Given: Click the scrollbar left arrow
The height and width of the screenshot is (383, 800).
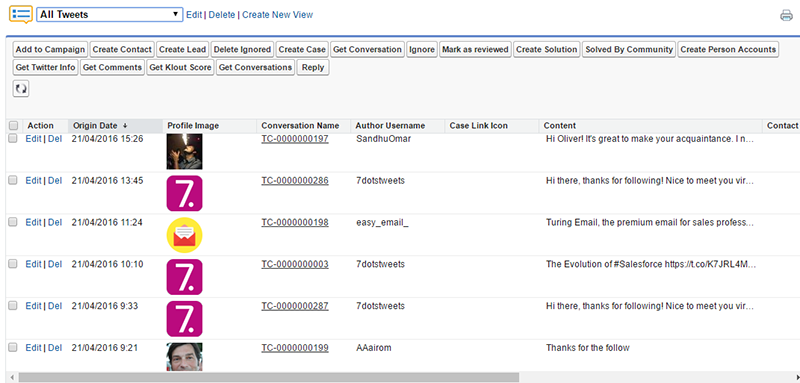Looking at the screenshot, I should pos(12,377).
